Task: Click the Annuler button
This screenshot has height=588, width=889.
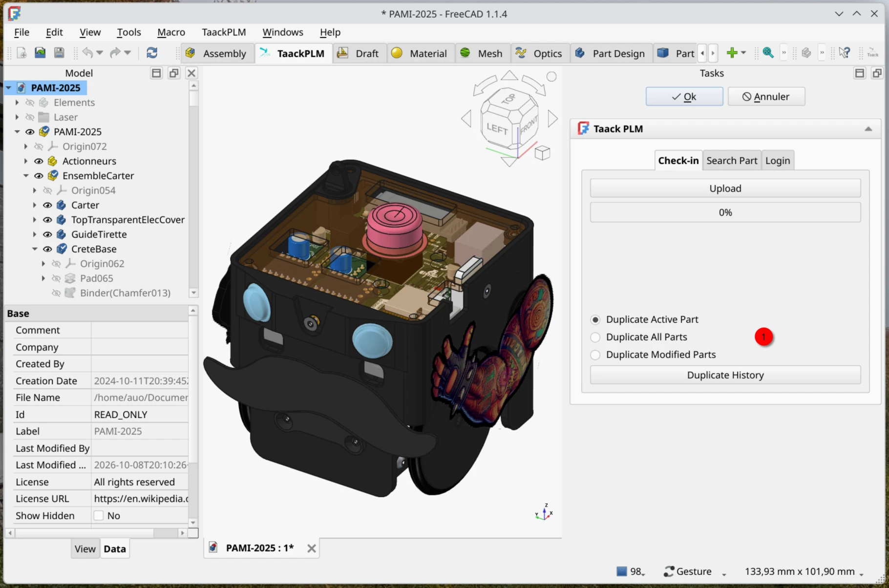Action: pyautogui.click(x=766, y=97)
